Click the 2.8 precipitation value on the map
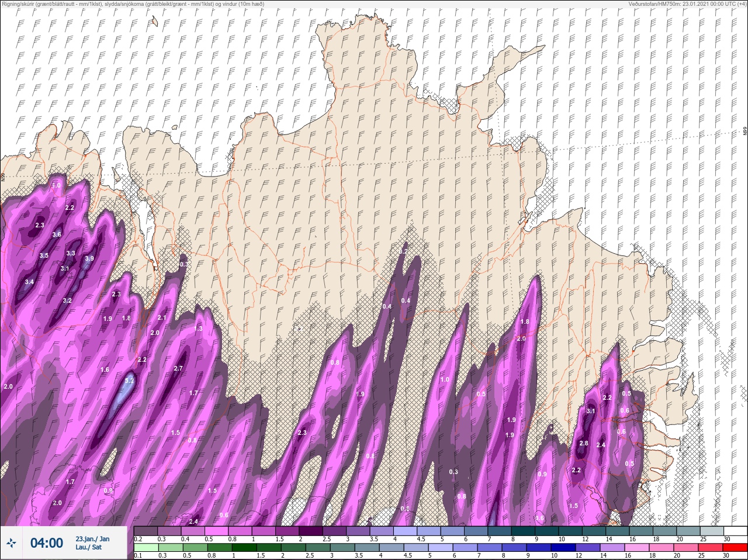 583,444
